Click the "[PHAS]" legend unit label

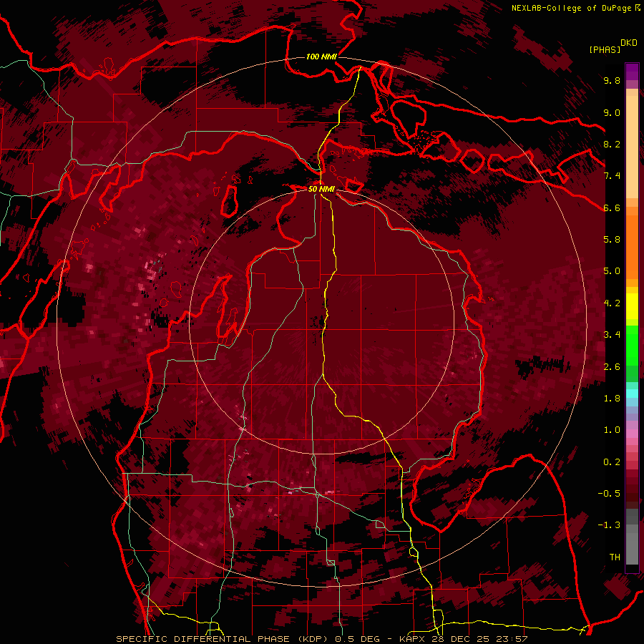605,49
